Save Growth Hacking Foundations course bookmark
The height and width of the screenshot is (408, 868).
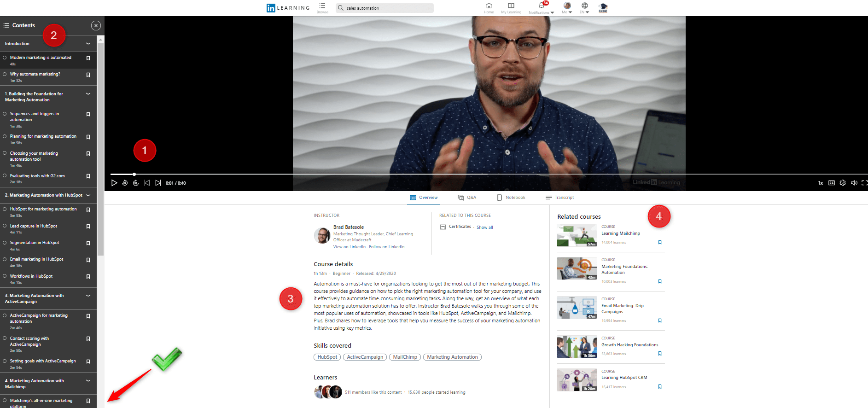point(660,354)
